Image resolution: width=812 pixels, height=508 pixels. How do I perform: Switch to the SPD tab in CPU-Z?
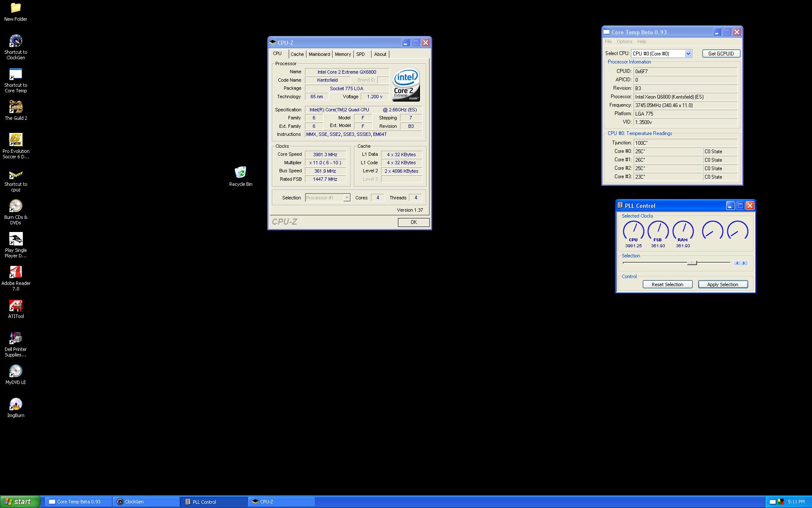click(360, 54)
